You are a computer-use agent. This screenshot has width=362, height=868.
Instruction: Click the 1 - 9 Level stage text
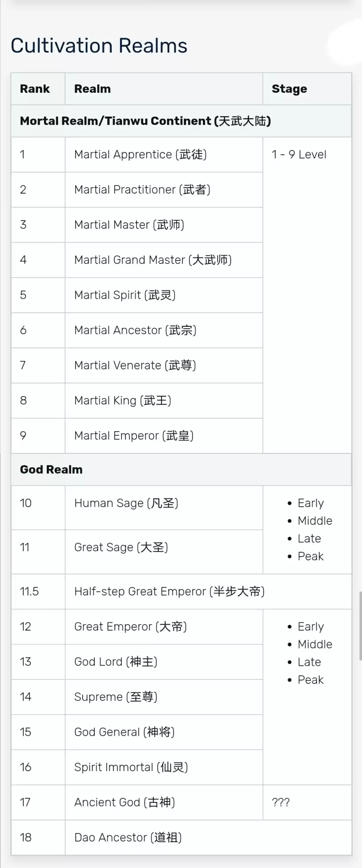coord(299,154)
